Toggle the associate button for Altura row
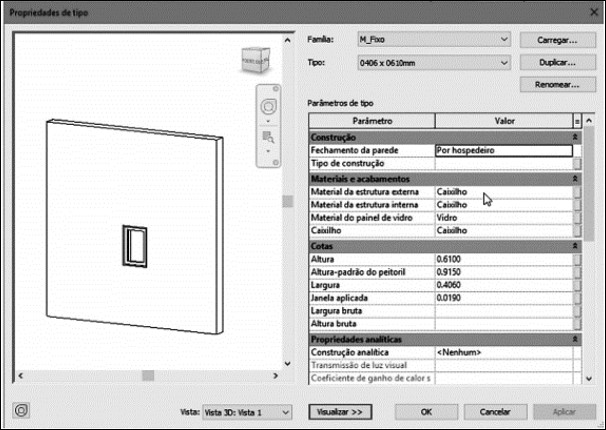Image resolution: width=606 pixels, height=430 pixels. (x=577, y=259)
